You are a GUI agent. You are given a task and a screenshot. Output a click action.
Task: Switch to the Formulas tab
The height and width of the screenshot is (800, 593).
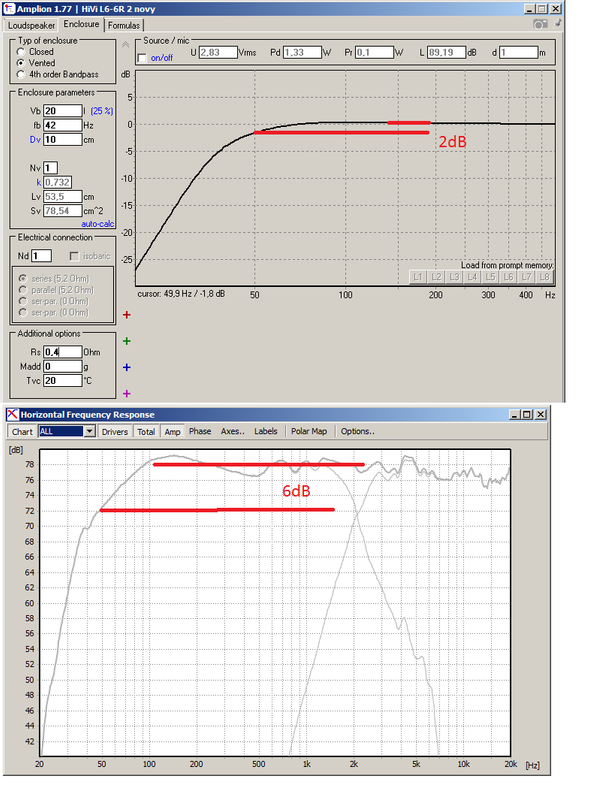pyautogui.click(x=123, y=25)
